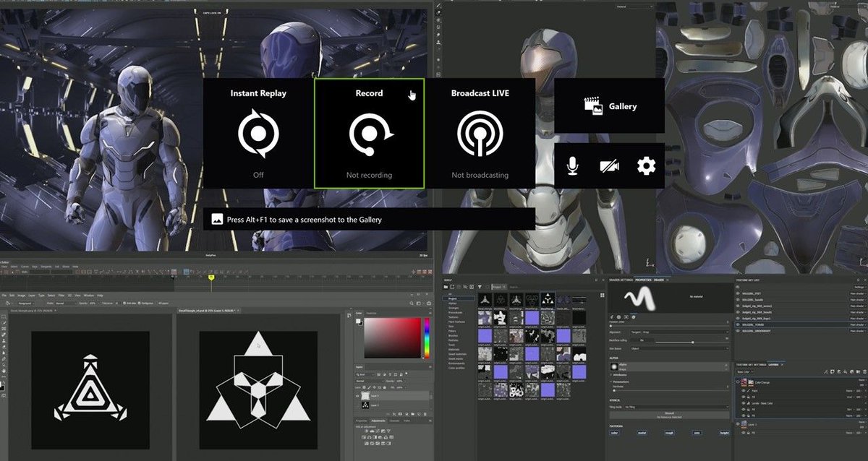Switch to the Adjustments tab in Photoshop
The width and height of the screenshot is (868, 461).
point(378,420)
